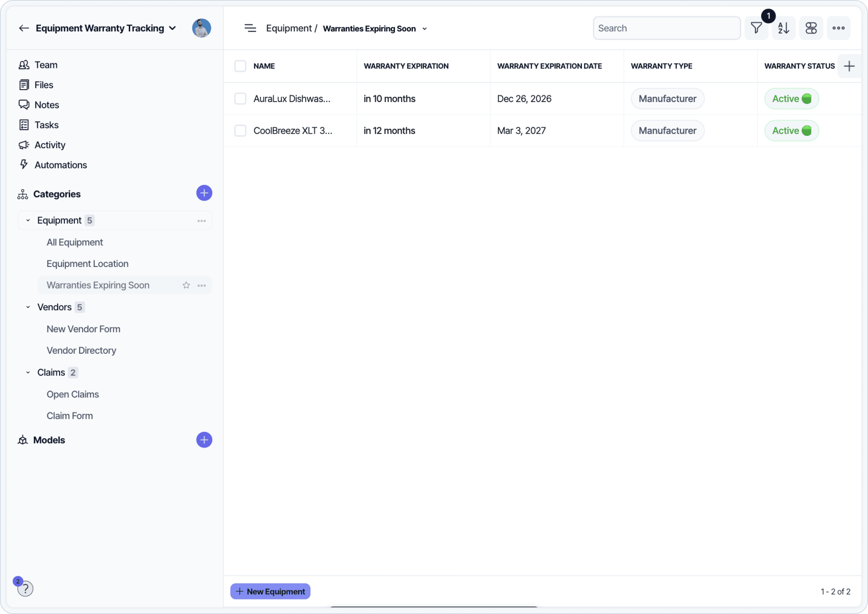Toggle the sidebar hamburger menu icon

[250, 28]
